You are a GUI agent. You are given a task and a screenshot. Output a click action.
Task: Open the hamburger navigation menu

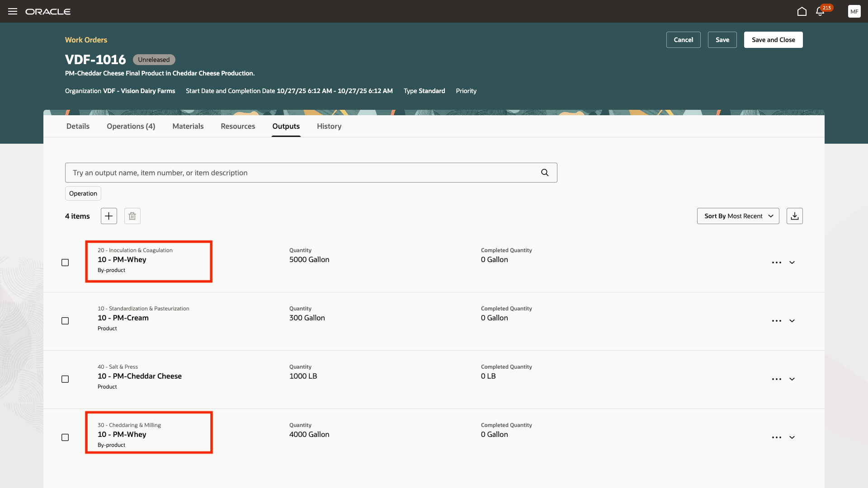coord(13,11)
